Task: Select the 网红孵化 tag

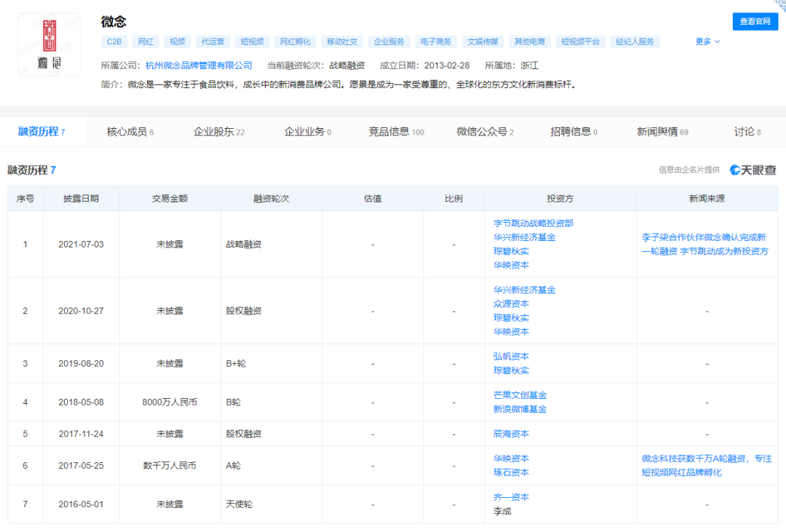Action: click(x=295, y=41)
